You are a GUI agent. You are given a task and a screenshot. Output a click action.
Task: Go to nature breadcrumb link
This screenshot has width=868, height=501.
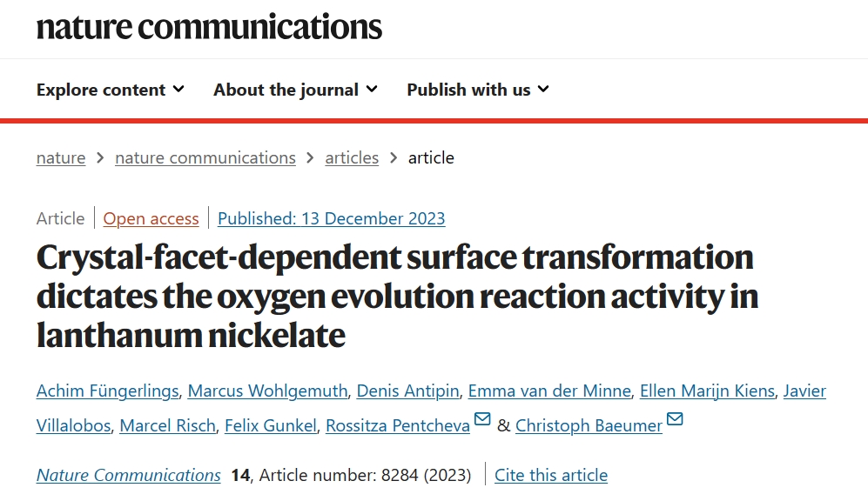pos(61,157)
